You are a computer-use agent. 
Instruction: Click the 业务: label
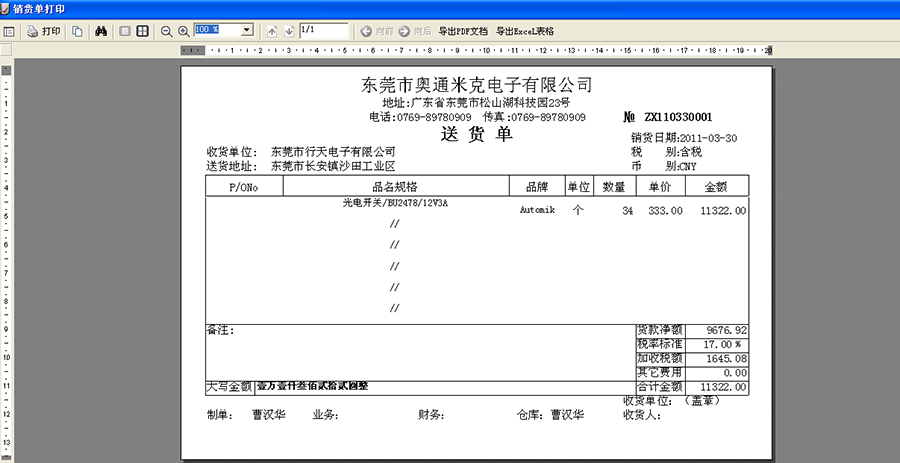[325, 416]
